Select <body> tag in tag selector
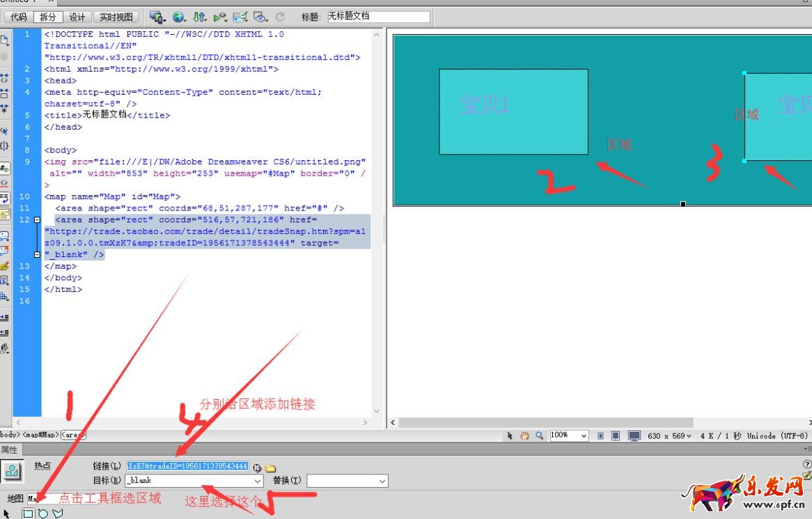The image size is (812, 519). pos(8,435)
